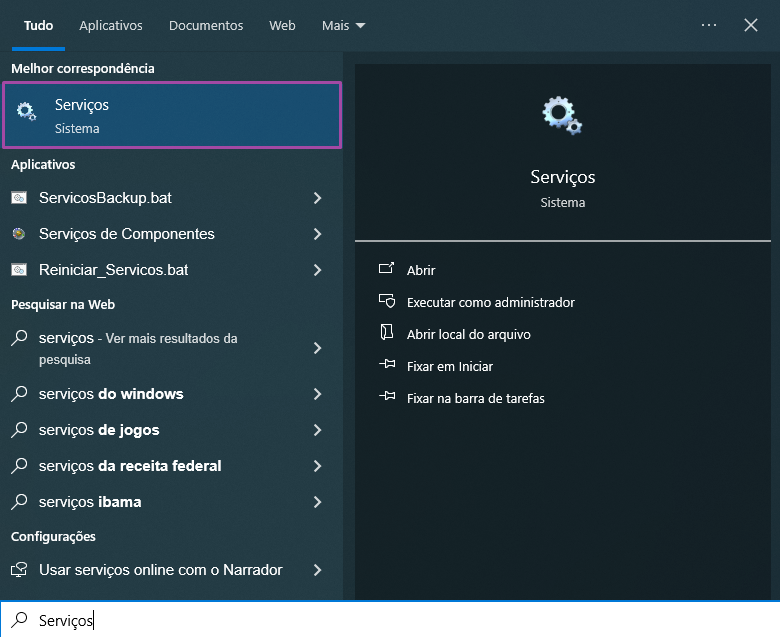Click the shield icon for Executar como administrador
Viewport: 780px width, 637px height.
point(387,301)
